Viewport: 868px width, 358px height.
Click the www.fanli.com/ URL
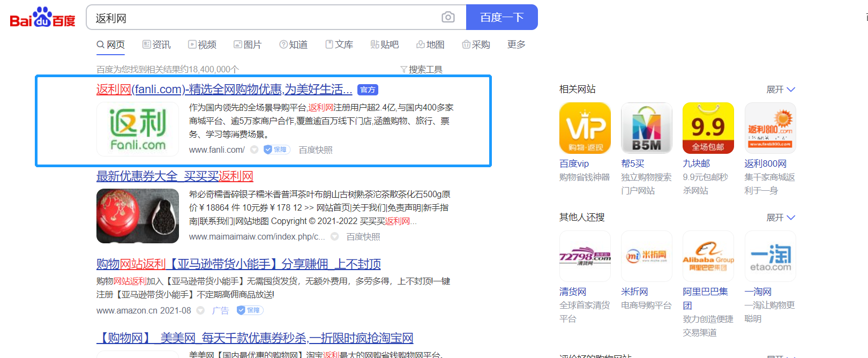(x=217, y=150)
